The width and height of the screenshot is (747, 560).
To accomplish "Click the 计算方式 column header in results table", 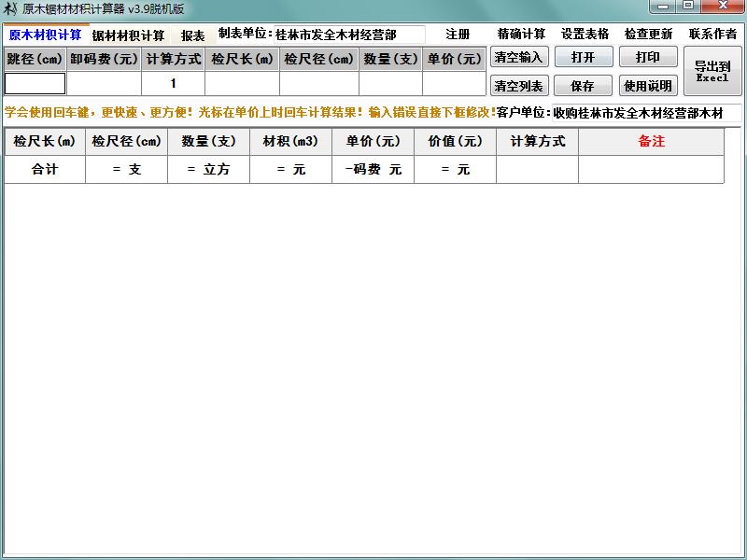I will point(538,142).
